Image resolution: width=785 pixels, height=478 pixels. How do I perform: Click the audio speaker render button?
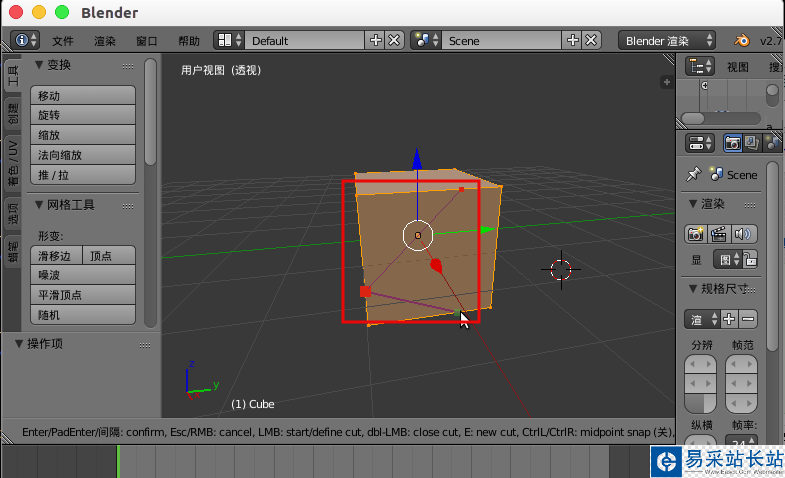(x=743, y=234)
